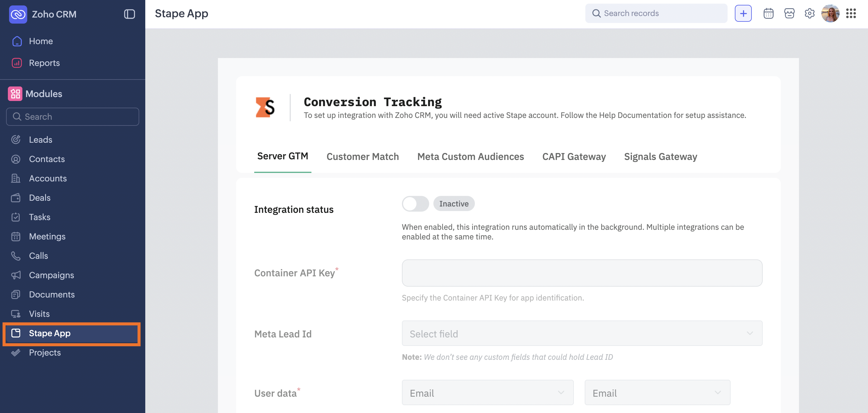Click the Container API Key field

pyautogui.click(x=582, y=273)
